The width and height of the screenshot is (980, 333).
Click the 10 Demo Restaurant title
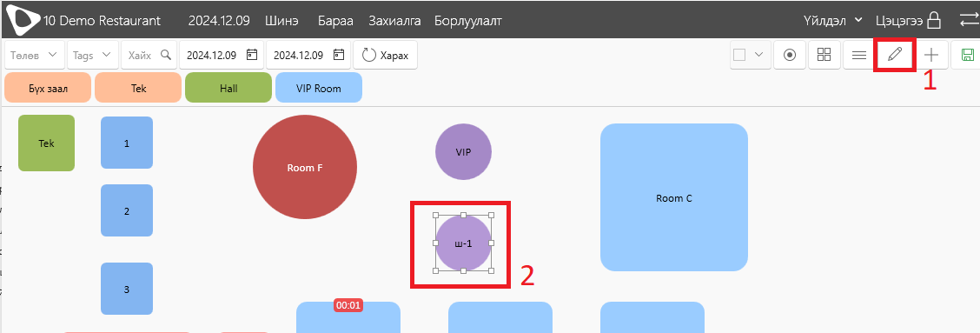[x=102, y=21]
